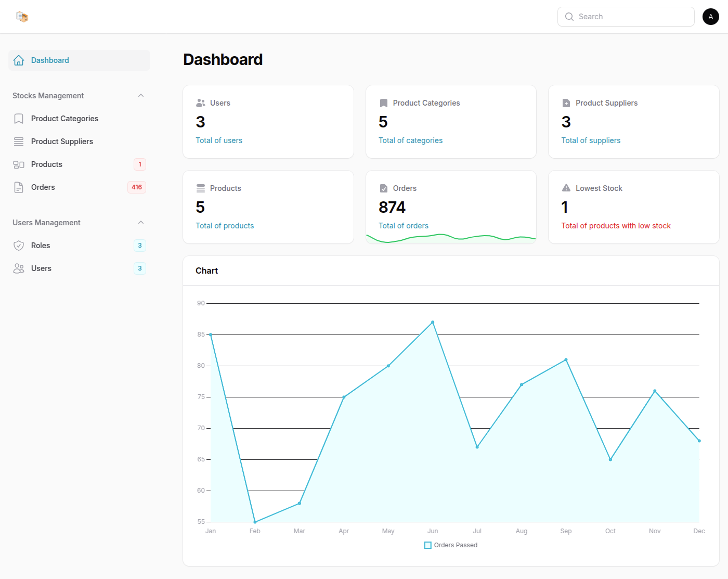
Task: Select the Jun peak data point on chart
Action: click(x=433, y=323)
